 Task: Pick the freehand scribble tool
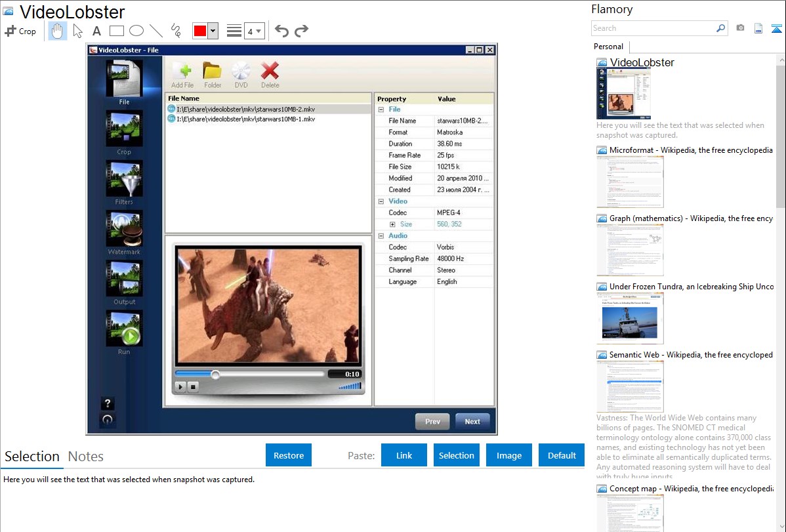pos(176,31)
